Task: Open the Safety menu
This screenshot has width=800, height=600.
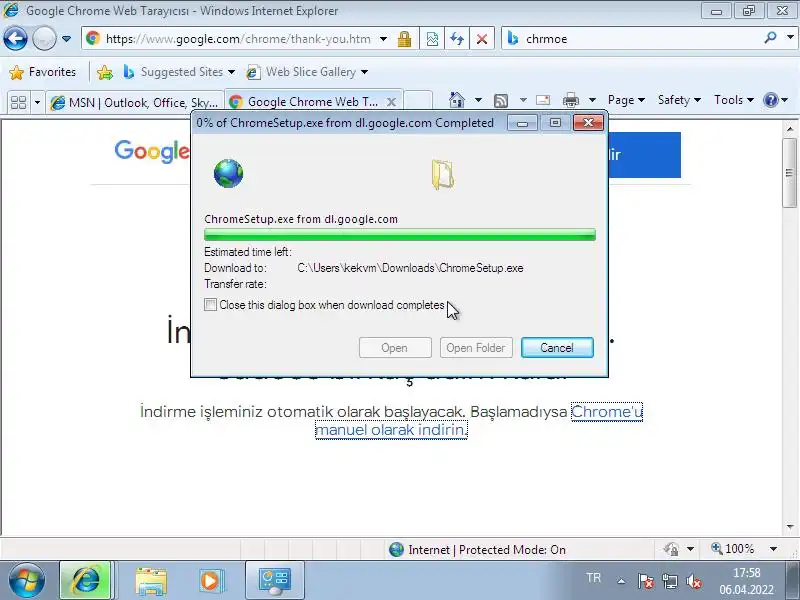Action: click(679, 100)
